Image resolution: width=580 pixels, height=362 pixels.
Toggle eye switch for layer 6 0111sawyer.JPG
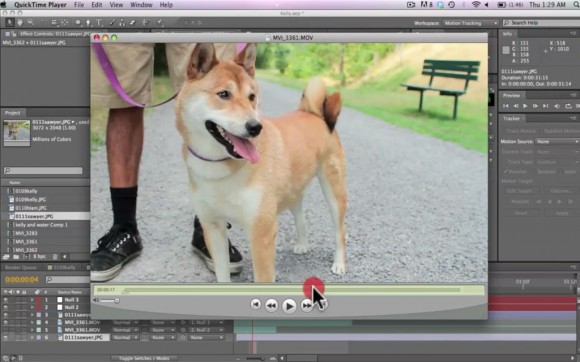[5, 338]
